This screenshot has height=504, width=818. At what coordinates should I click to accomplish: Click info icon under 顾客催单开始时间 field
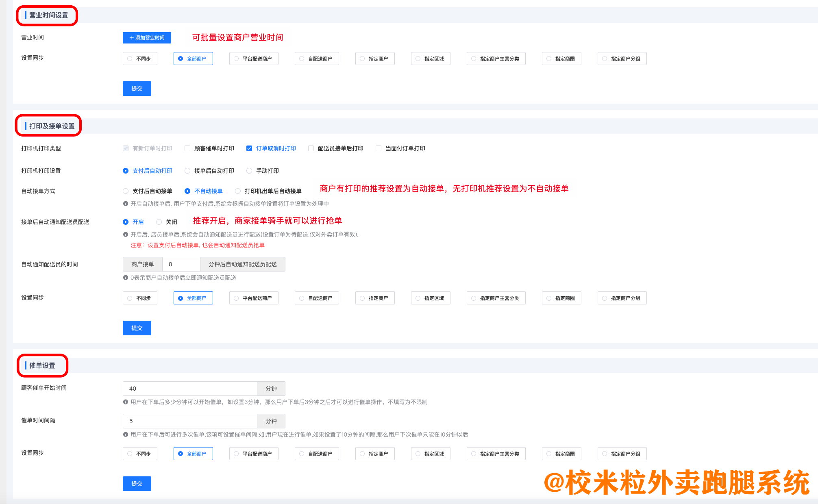point(126,402)
